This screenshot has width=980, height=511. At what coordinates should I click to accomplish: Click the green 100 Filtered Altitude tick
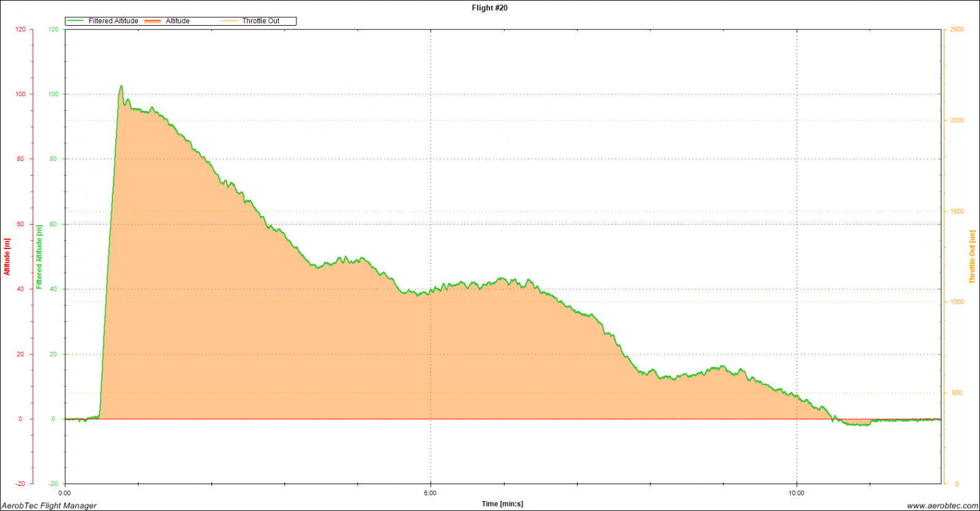(53, 94)
